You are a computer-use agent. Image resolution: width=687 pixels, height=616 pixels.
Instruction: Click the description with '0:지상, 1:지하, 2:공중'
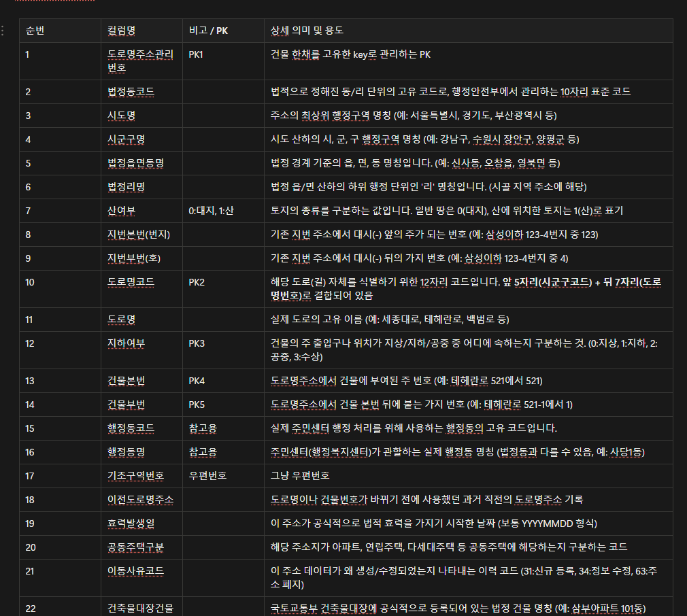click(x=469, y=350)
